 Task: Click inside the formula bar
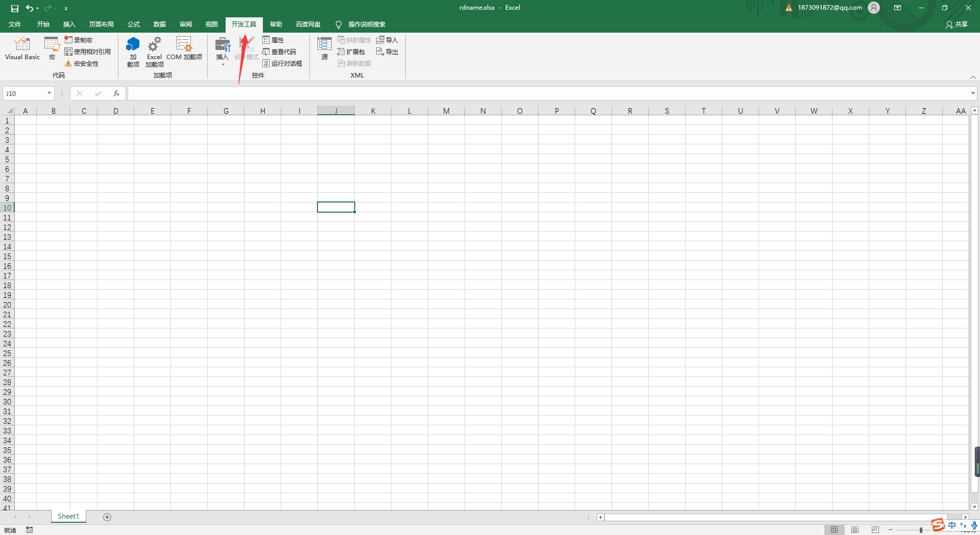549,93
